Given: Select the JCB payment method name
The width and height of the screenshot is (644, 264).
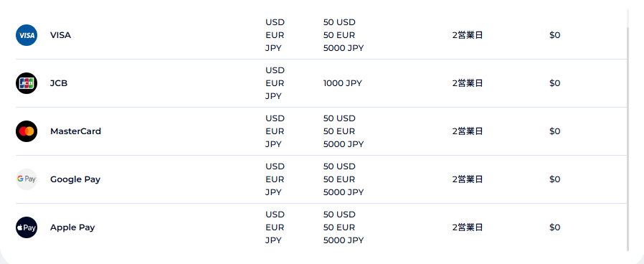Looking at the screenshot, I should click(x=59, y=83).
